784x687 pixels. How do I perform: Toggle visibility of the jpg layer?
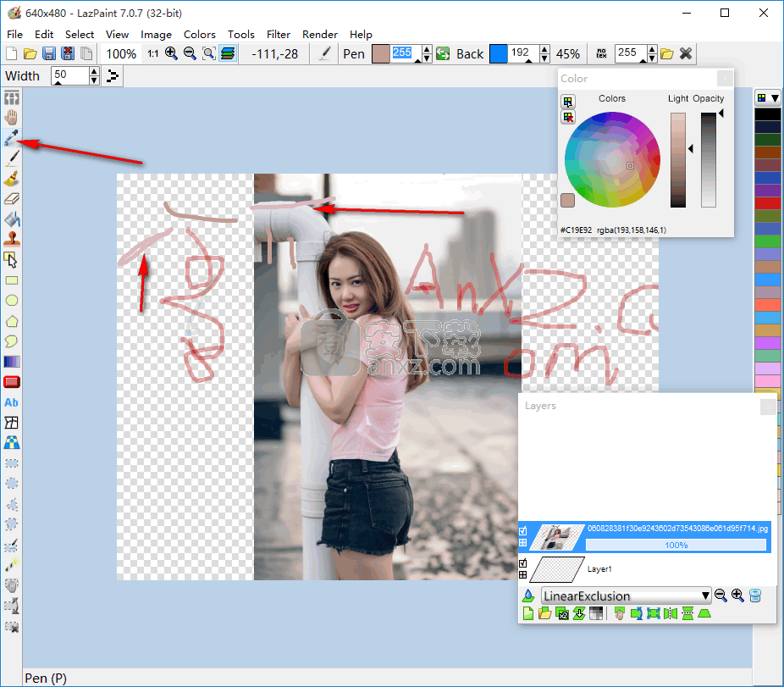click(523, 531)
